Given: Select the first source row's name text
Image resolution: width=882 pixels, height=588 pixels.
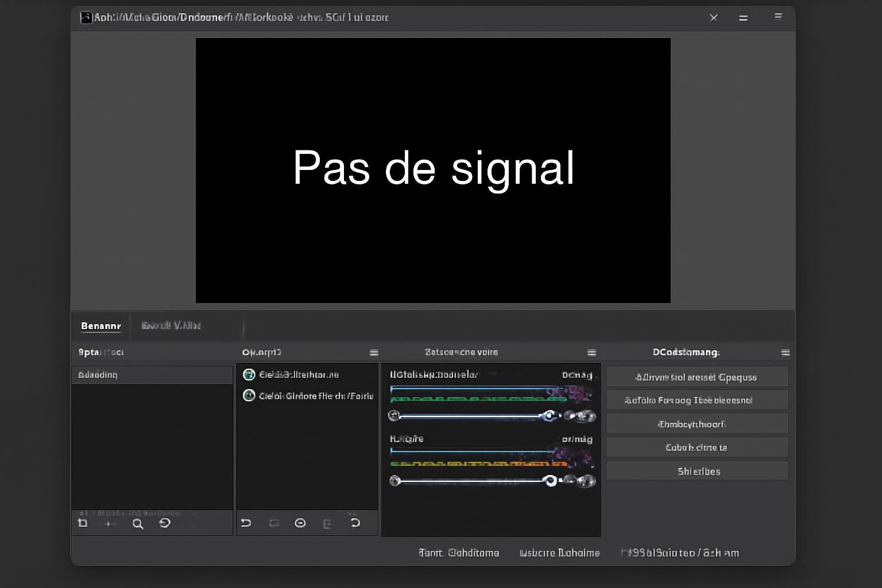Looking at the screenshot, I should click(299, 374).
